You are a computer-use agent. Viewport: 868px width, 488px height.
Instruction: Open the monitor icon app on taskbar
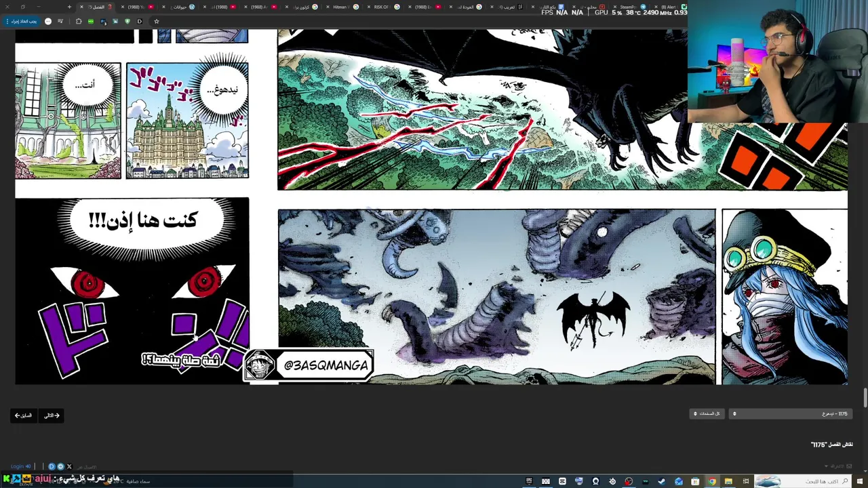(x=578, y=481)
